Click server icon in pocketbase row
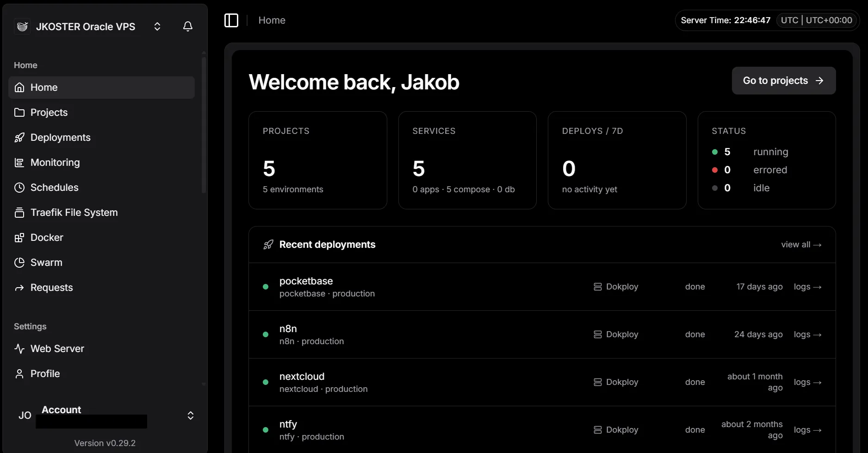 click(598, 287)
